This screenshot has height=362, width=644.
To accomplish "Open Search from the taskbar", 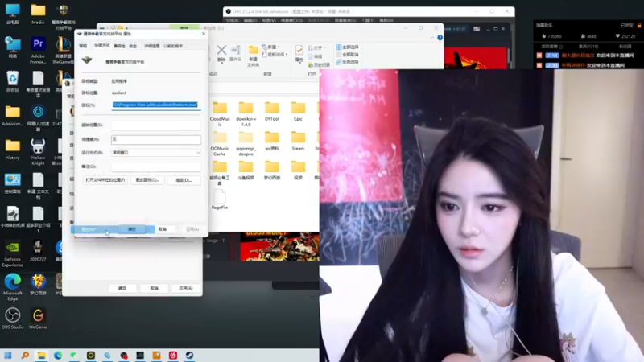I will tap(25, 355).
